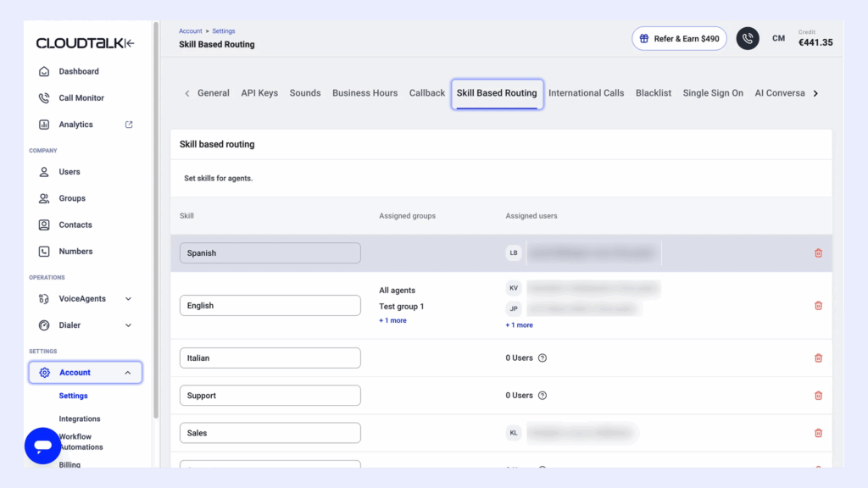Open the phone dialer icon top right

click(x=748, y=37)
